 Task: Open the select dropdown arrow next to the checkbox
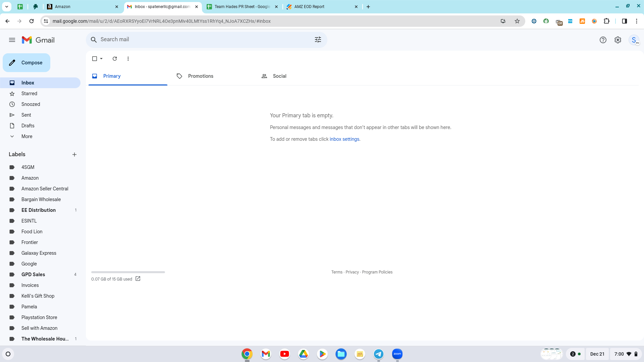tap(101, 59)
